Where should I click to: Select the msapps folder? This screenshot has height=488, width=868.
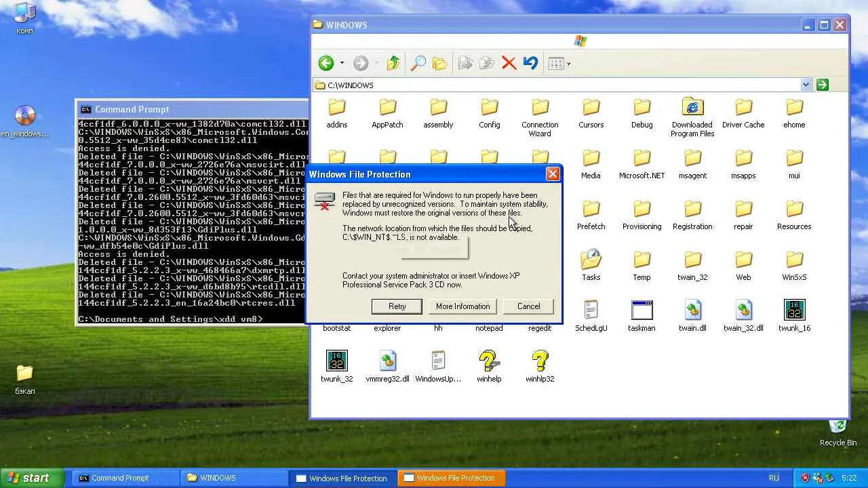[743, 164]
